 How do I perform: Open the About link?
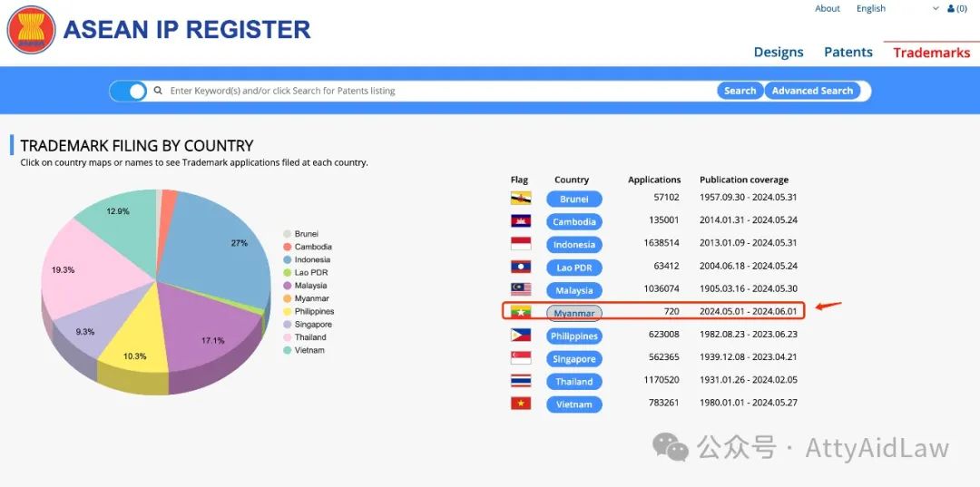[827, 9]
